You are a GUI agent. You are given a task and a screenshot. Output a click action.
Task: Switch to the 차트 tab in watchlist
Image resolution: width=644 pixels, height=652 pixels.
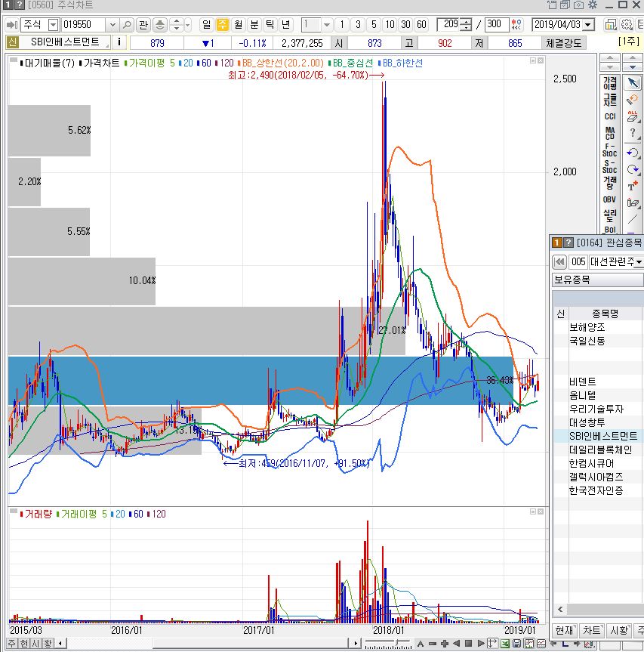(592, 630)
